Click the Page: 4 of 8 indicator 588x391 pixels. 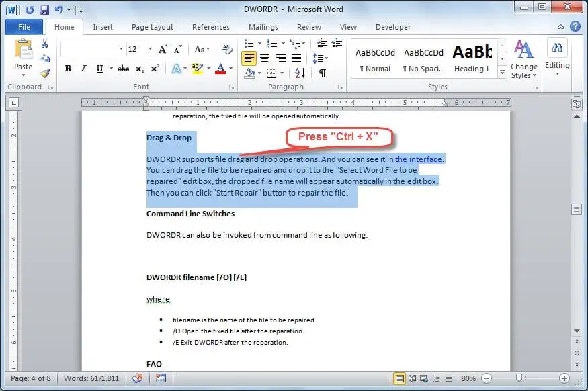coord(31,378)
